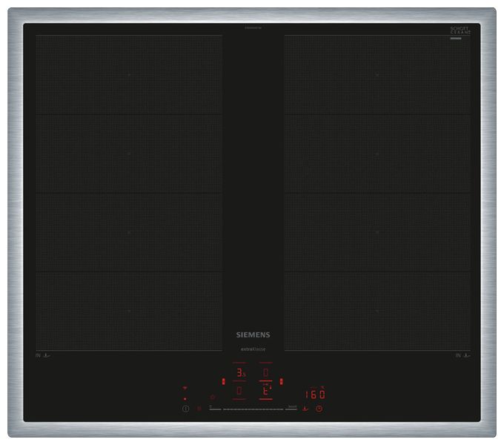Select the front left zone showing 0
Screen dimensions: 504x445
239,391
